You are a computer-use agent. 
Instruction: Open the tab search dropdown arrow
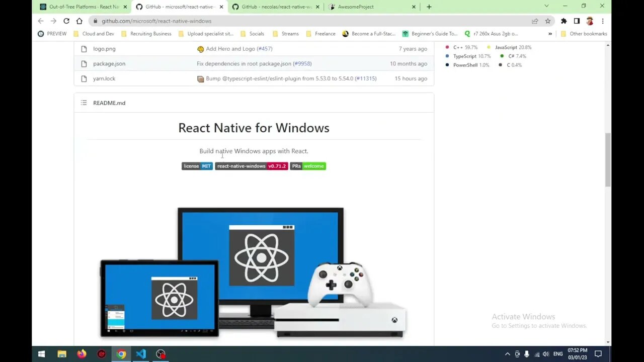546,6
